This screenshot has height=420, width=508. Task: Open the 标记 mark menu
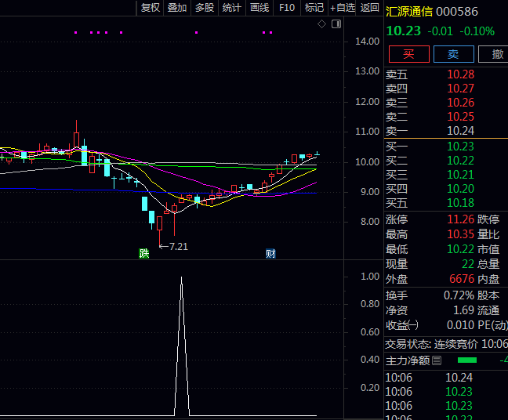click(314, 8)
